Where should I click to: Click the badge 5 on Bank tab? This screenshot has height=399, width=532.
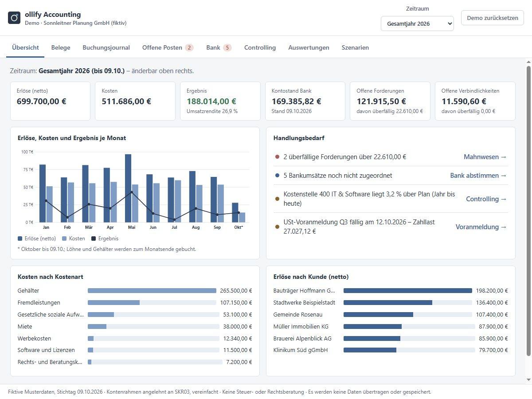[x=227, y=47]
